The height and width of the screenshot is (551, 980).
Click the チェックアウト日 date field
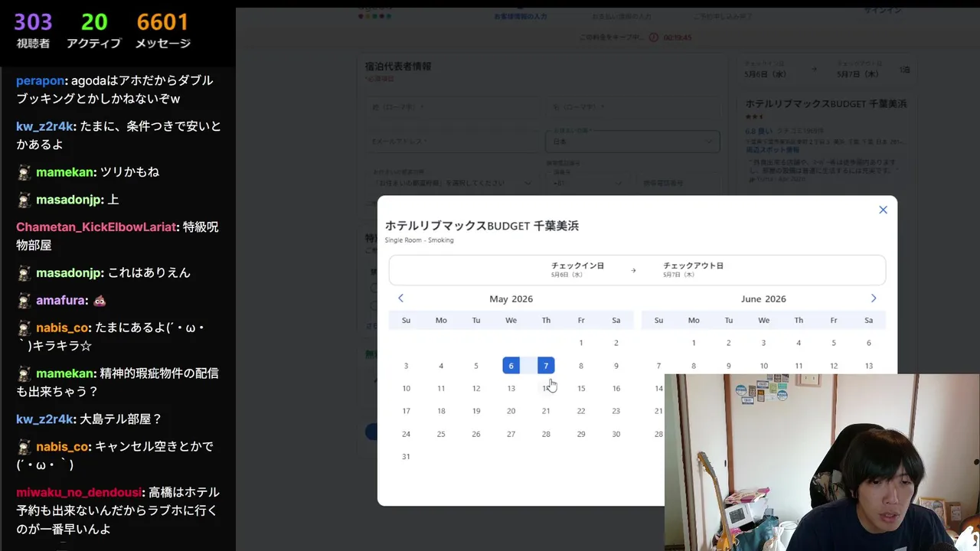693,269
